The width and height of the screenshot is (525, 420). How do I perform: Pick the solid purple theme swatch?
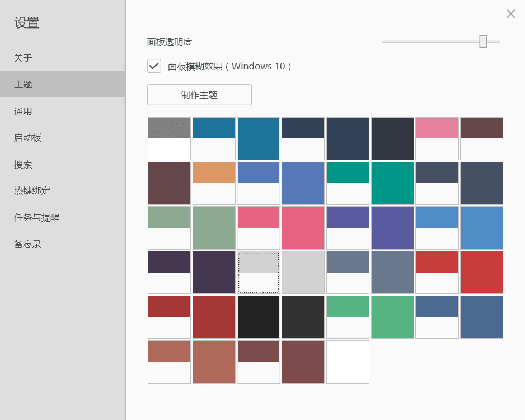(x=392, y=227)
